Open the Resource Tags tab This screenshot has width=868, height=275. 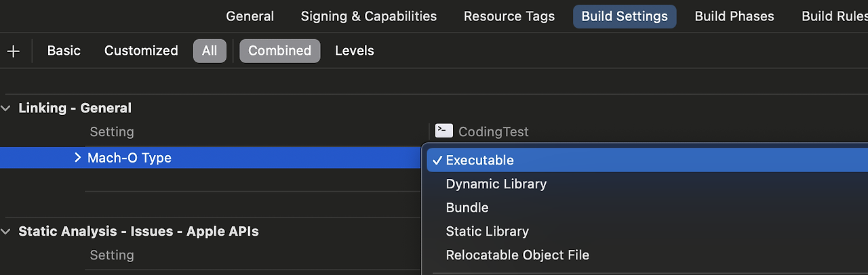click(509, 16)
